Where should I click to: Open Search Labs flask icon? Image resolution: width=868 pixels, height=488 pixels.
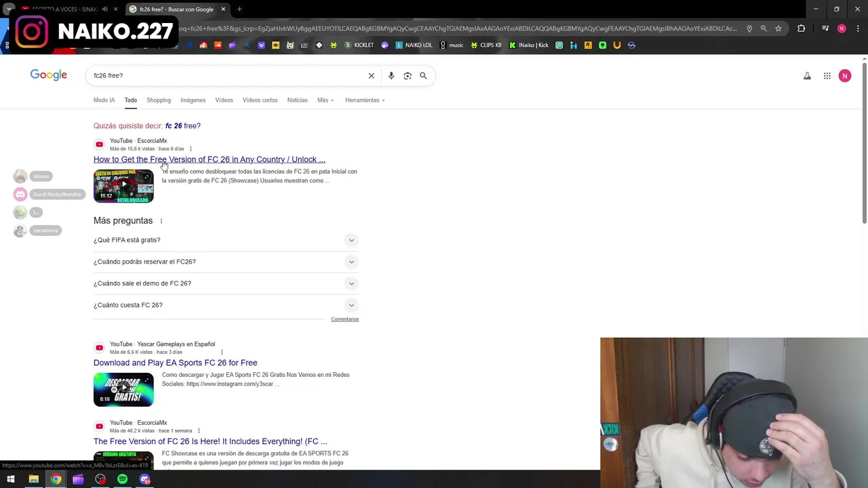[807, 76]
